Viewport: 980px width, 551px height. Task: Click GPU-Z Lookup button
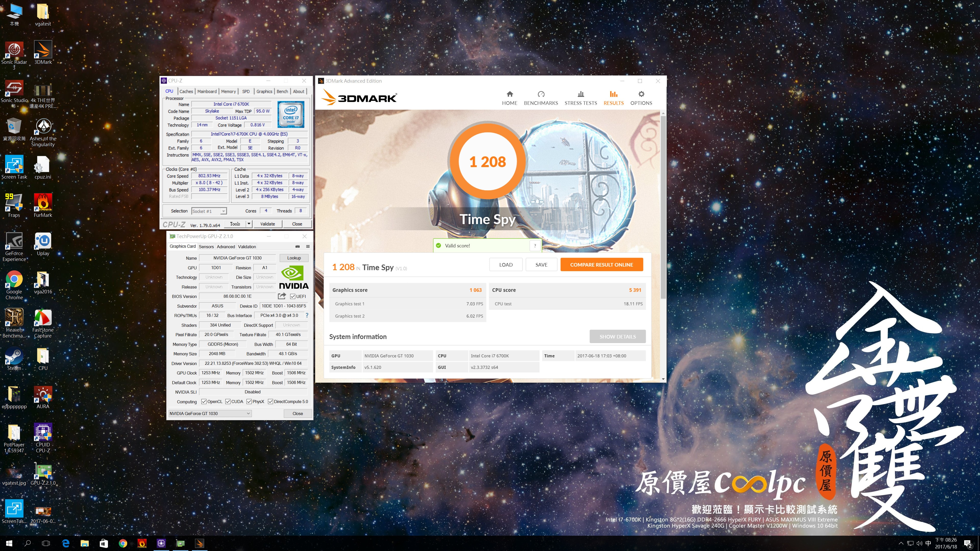point(294,258)
